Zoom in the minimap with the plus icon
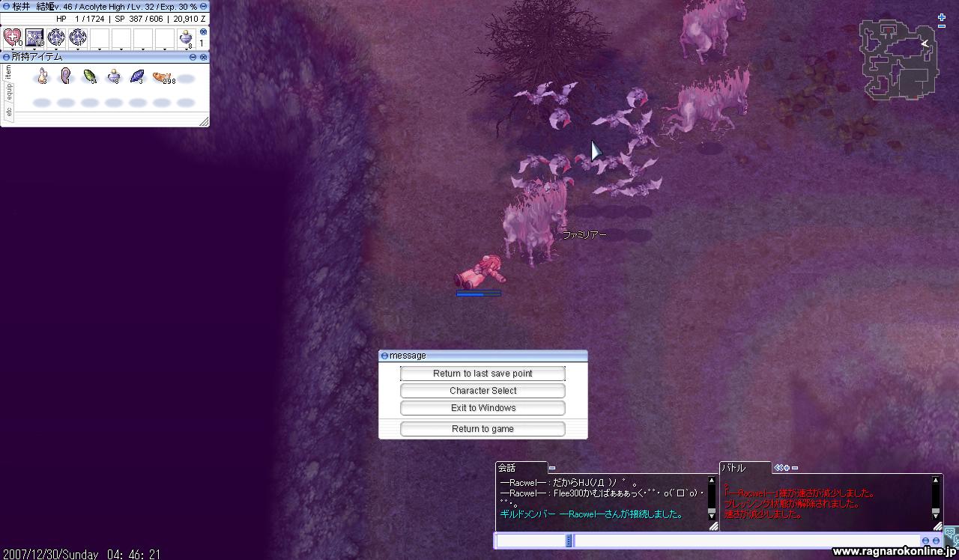The image size is (959, 560). click(942, 17)
